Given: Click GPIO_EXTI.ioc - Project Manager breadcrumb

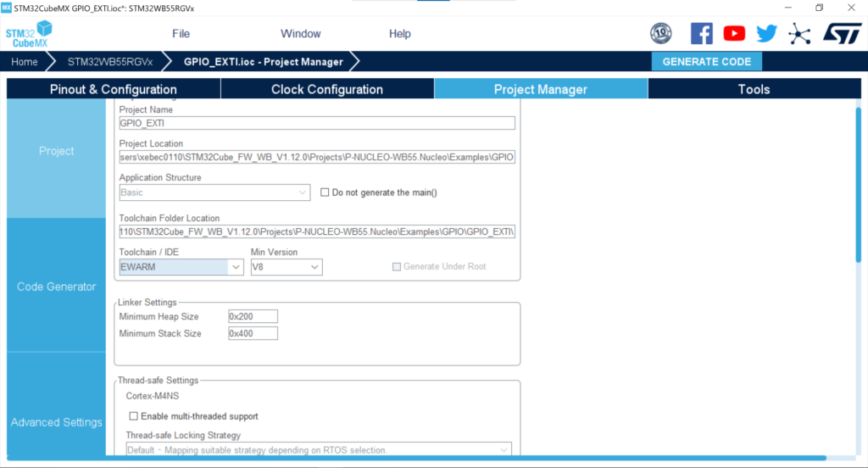Looking at the screenshot, I should coord(264,62).
